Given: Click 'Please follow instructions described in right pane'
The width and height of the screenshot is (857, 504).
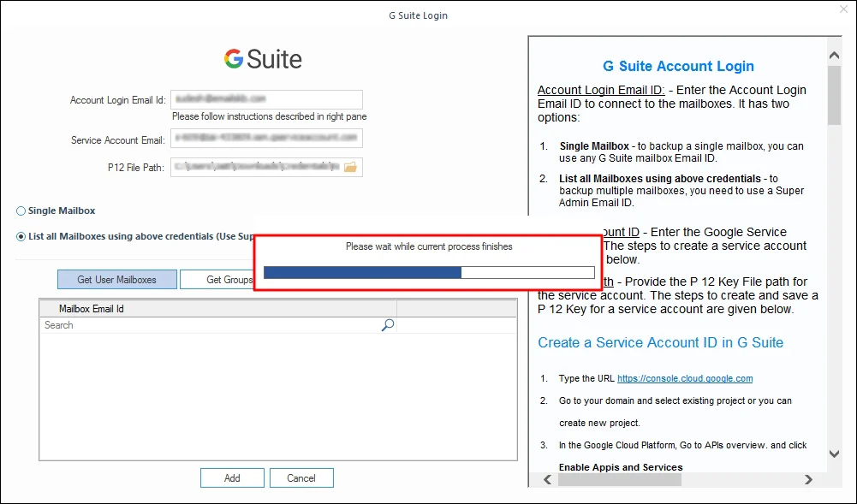Looking at the screenshot, I should click(x=270, y=116).
